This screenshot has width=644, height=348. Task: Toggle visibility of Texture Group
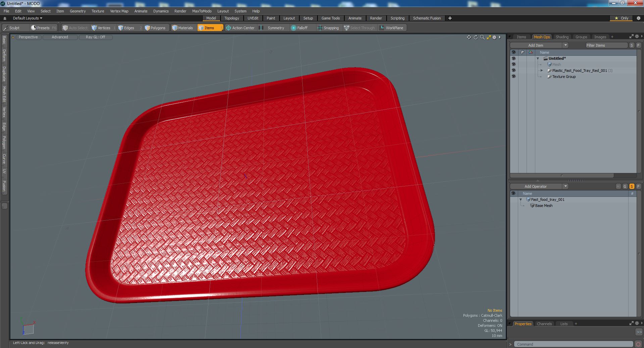[x=513, y=77]
